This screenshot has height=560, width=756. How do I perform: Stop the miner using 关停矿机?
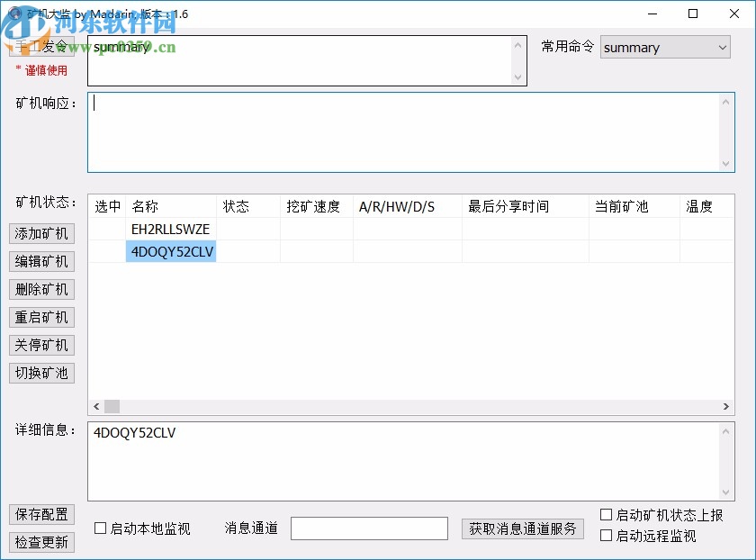click(x=41, y=345)
